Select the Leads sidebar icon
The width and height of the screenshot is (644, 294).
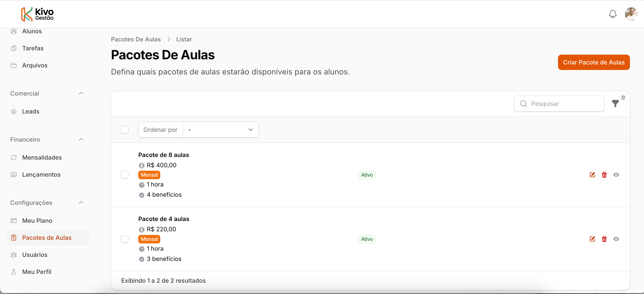(x=14, y=111)
